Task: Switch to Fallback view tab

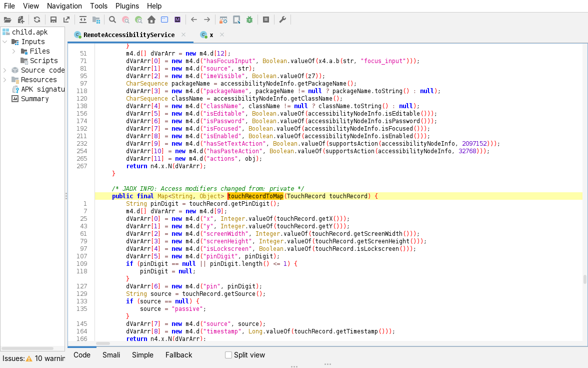Action: pyautogui.click(x=178, y=355)
